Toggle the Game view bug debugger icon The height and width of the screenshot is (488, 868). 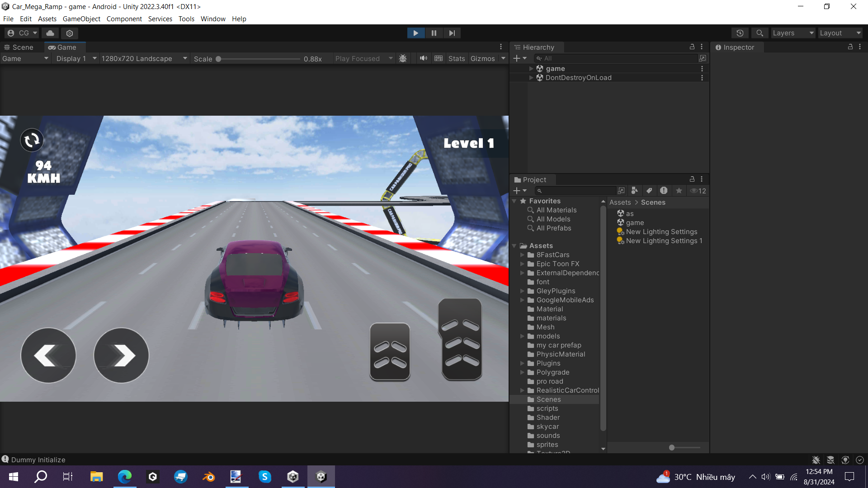tap(403, 59)
